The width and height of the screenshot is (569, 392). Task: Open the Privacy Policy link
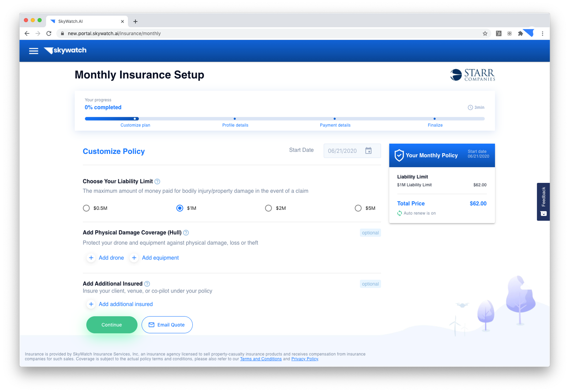[x=305, y=359]
